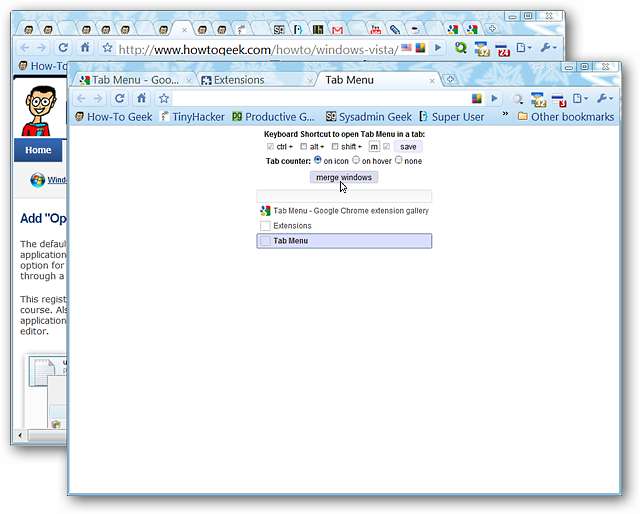
Task: Click the back arrow in the front window
Action: coord(81,99)
